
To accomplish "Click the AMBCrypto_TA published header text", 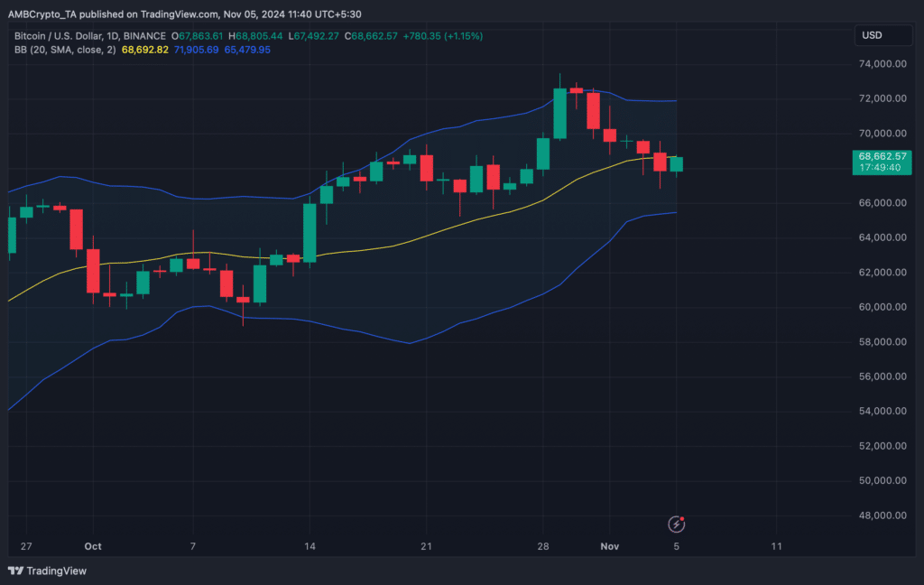I will pyautogui.click(x=184, y=14).
